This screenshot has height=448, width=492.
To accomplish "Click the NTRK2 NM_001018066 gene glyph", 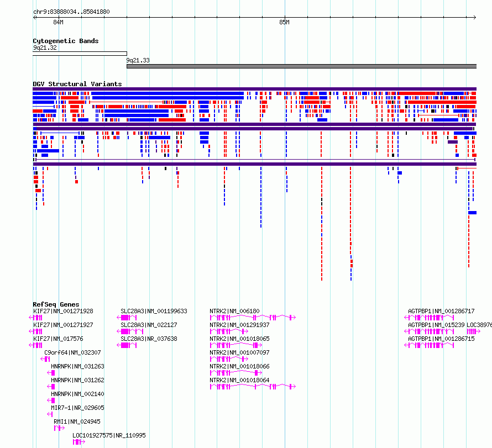I will click(236, 373).
